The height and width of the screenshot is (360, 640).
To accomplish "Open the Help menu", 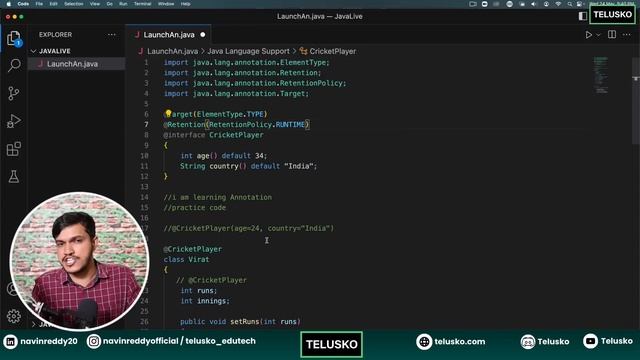I will coord(185,4).
